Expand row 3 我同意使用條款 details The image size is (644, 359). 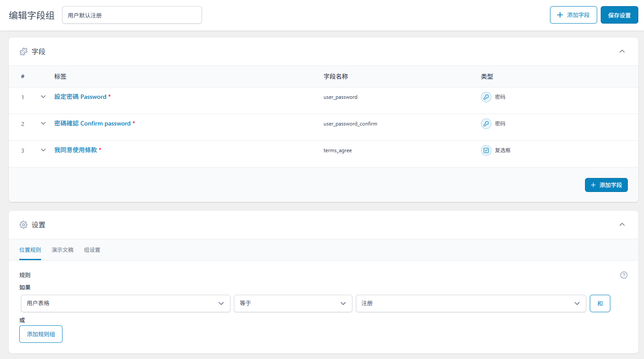[x=43, y=150]
